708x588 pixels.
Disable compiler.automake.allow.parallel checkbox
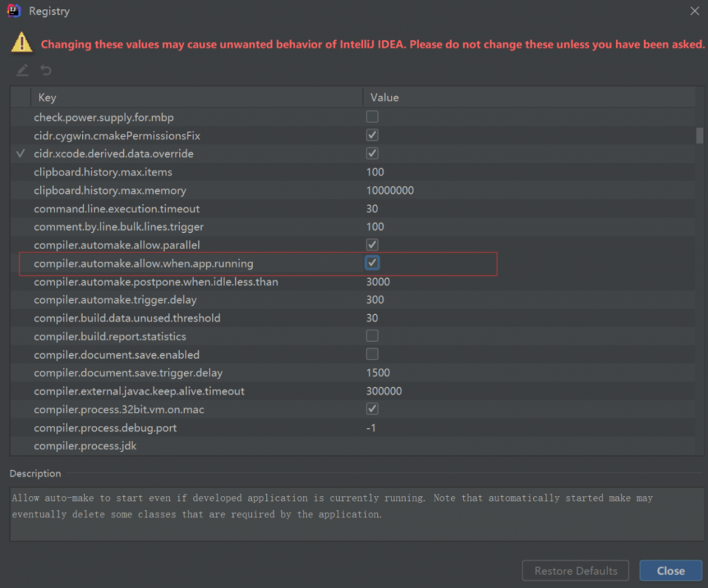tap(372, 245)
